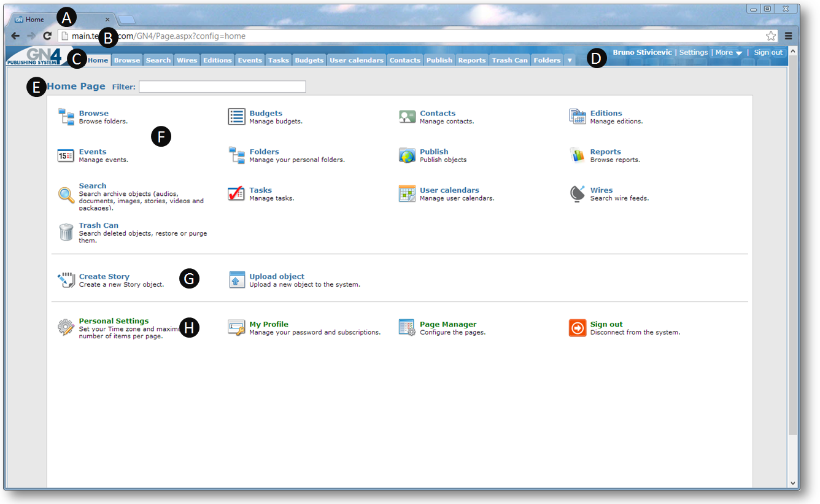Open the Publish globe icon

tap(407, 155)
